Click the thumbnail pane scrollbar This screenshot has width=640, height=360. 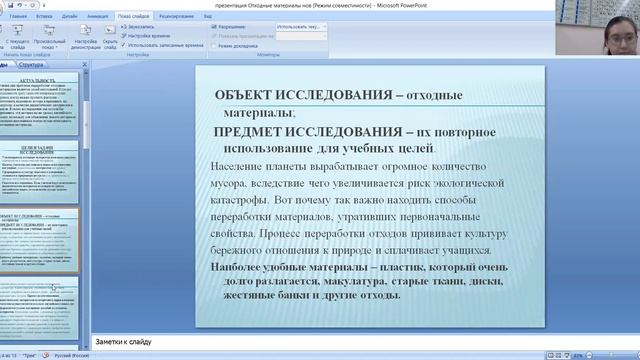[86, 124]
